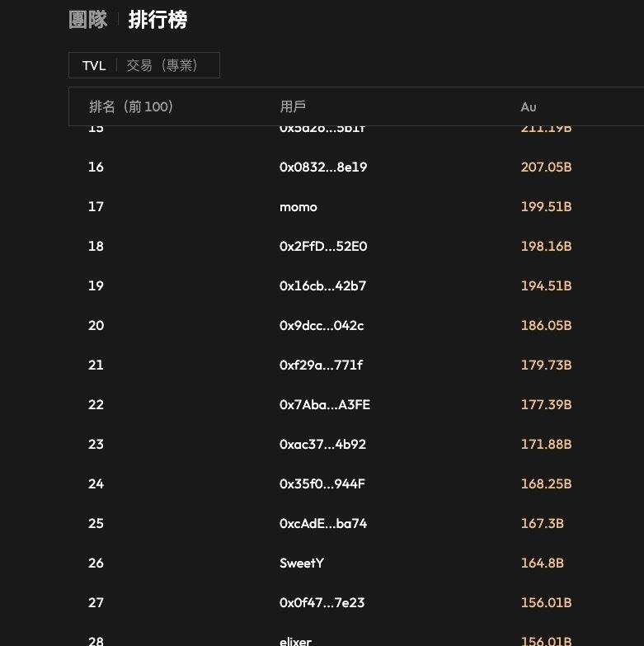Click user 0x0f47...7e23 at rank 27
Screen dimensions: 644x646
pyautogui.click(x=322, y=603)
